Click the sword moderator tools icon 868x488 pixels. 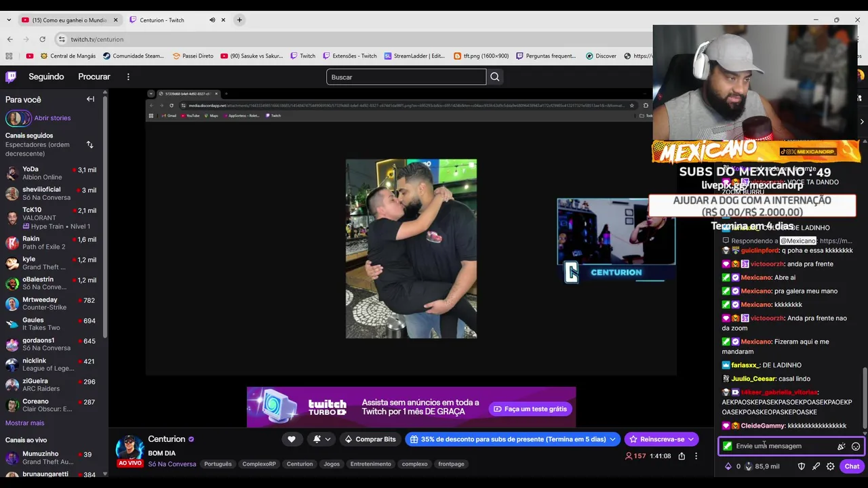[x=816, y=466]
